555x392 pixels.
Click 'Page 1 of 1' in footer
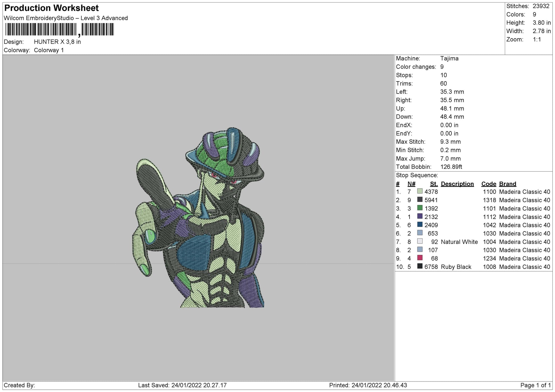pyautogui.click(x=536, y=385)
